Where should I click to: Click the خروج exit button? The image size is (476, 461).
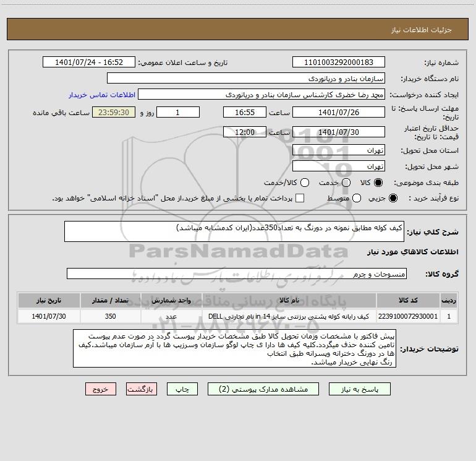pos(101,389)
